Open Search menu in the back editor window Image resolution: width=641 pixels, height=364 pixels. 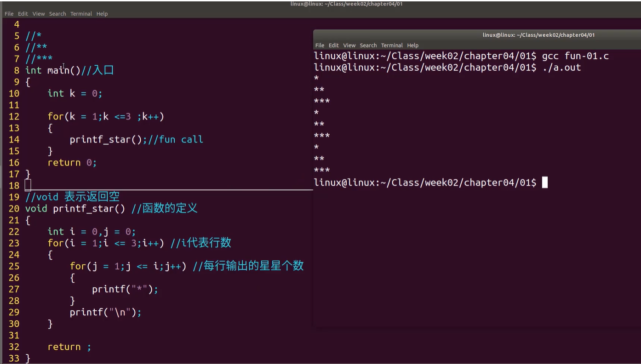coord(57,14)
